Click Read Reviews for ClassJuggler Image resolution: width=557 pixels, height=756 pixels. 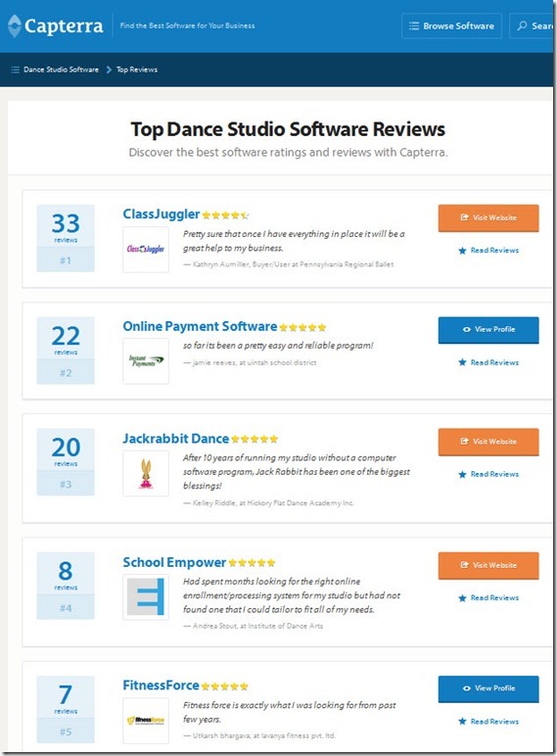click(488, 251)
